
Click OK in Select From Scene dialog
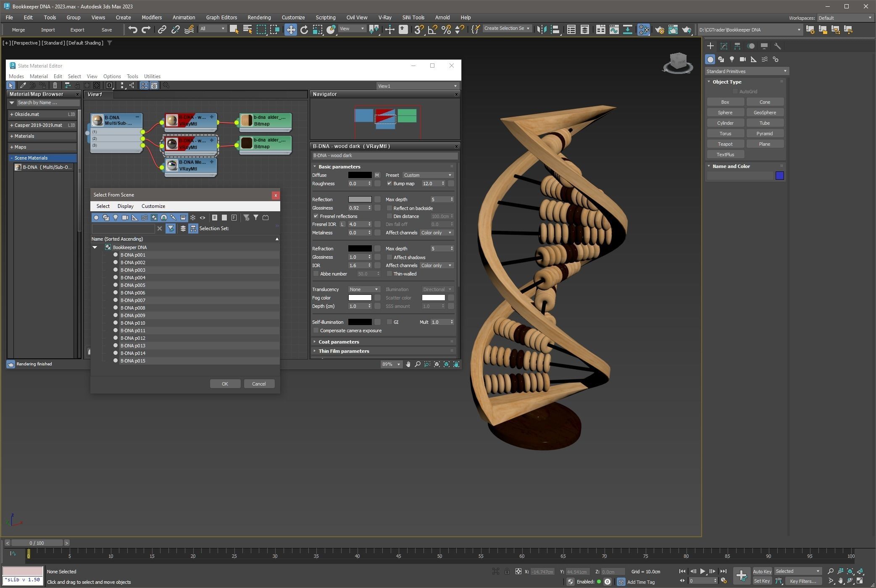pos(225,384)
